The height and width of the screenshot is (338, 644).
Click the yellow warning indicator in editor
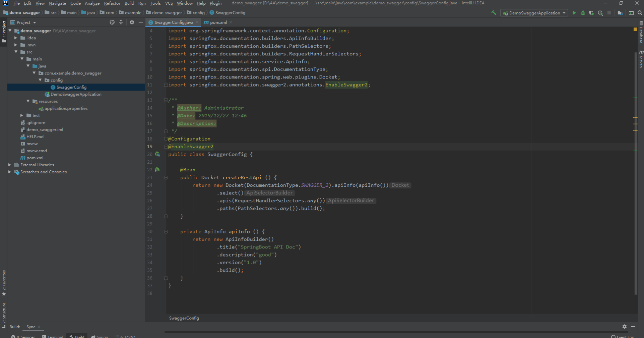click(635, 30)
